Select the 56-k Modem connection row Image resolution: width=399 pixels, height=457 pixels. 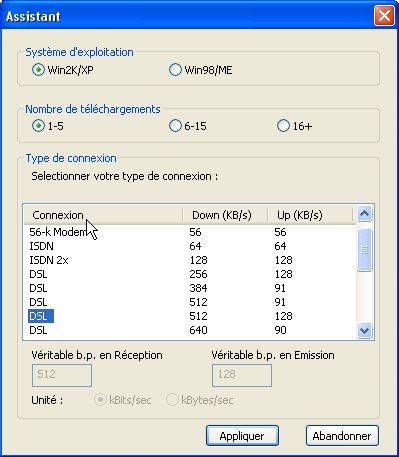tap(190, 232)
